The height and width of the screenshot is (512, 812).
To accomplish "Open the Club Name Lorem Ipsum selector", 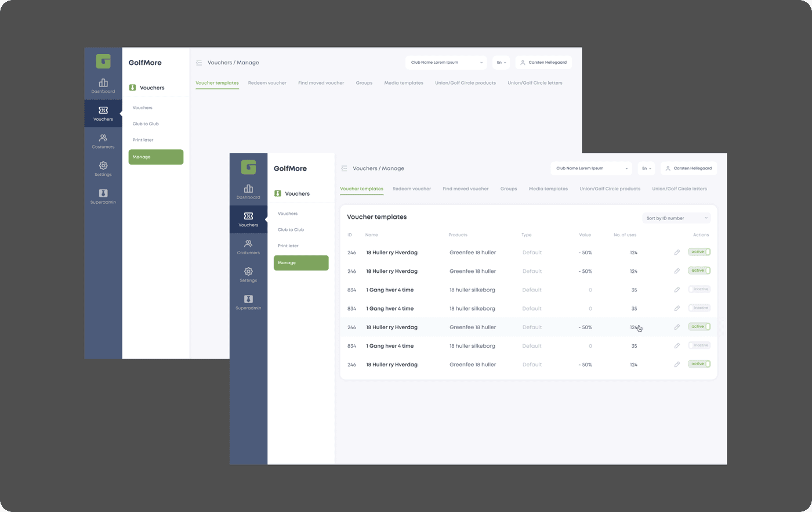I will tap(591, 168).
